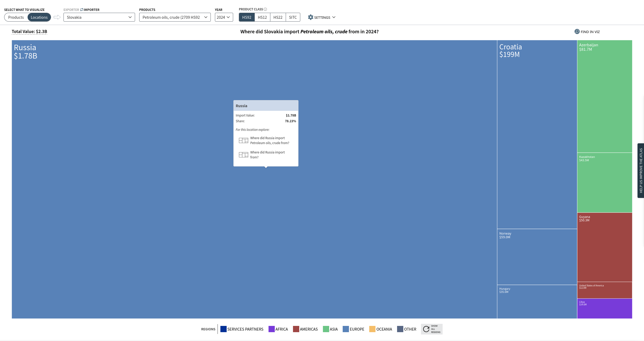The image size is (644, 341).
Task: Click the Find in Viz search icon
Action: pyautogui.click(x=577, y=31)
